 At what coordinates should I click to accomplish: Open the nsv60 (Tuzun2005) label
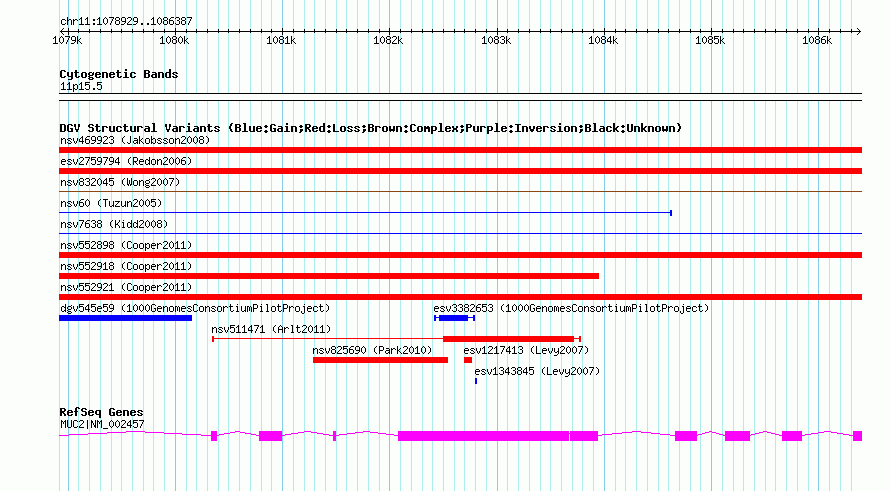point(111,203)
